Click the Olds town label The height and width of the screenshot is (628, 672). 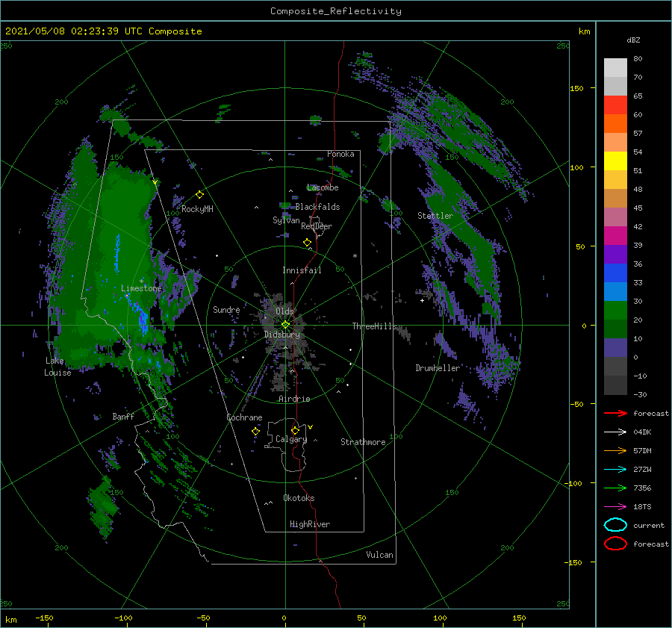click(x=284, y=311)
